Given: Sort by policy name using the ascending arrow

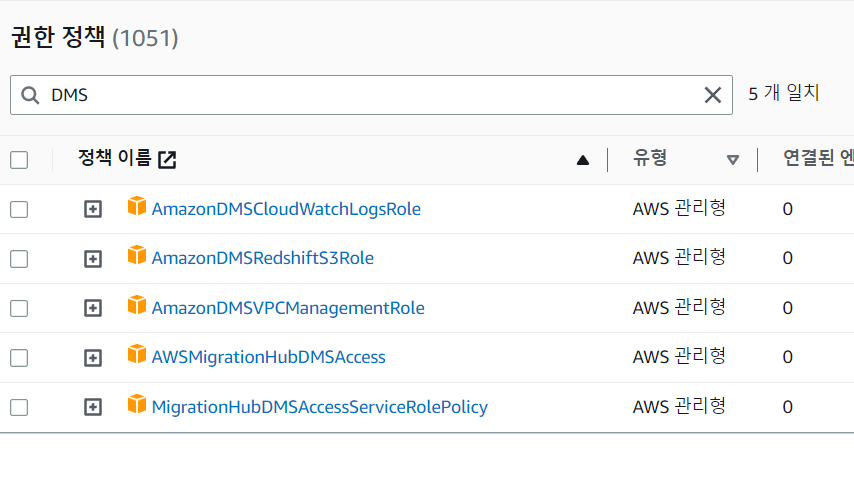Looking at the screenshot, I should coord(583,160).
